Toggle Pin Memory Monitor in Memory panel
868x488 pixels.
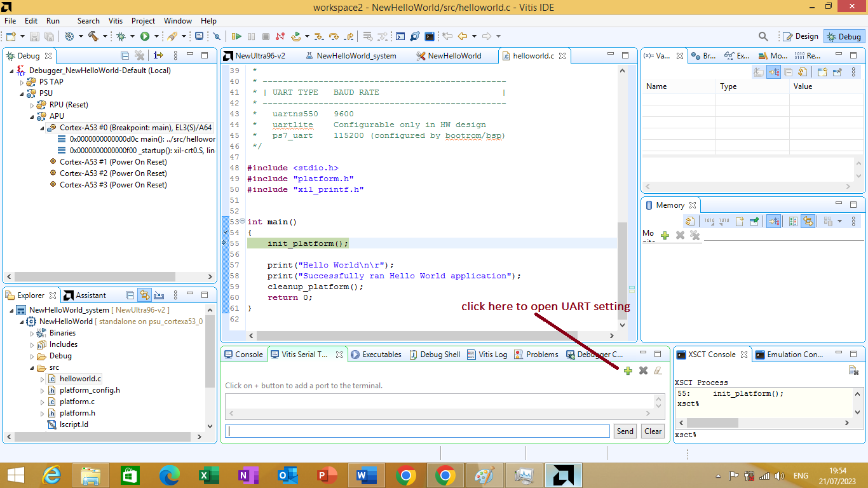[754, 221]
